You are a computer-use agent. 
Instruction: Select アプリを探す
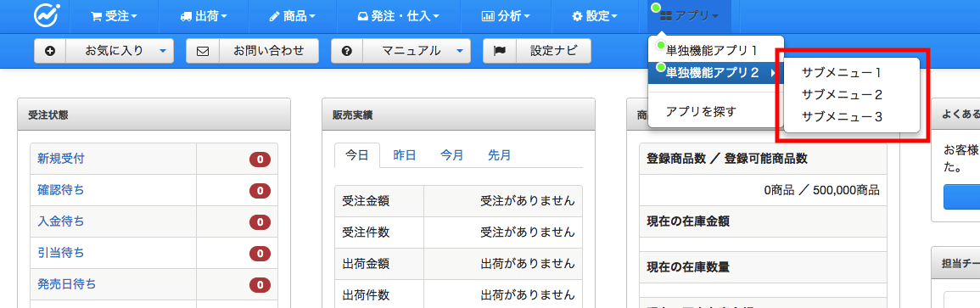pyautogui.click(x=701, y=111)
